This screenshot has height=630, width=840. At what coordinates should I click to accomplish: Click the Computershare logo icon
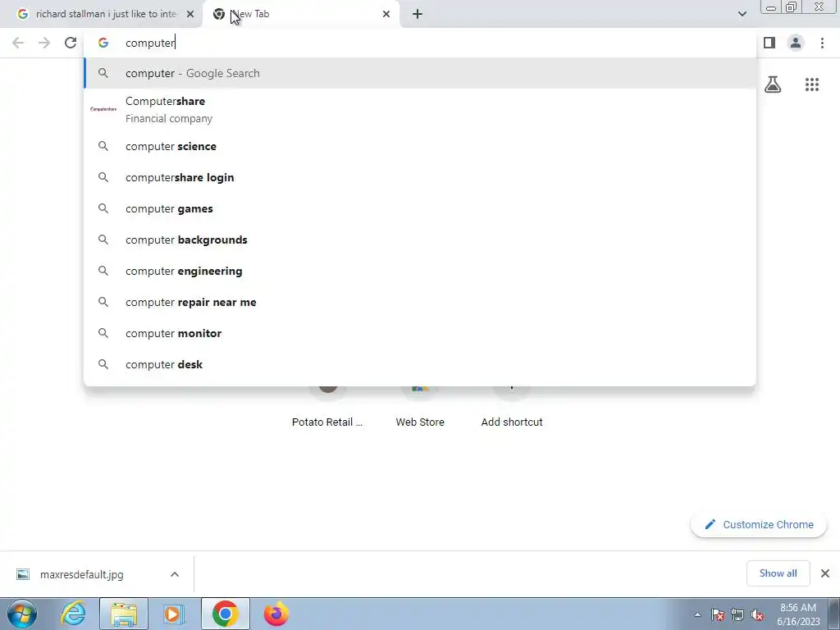point(103,109)
